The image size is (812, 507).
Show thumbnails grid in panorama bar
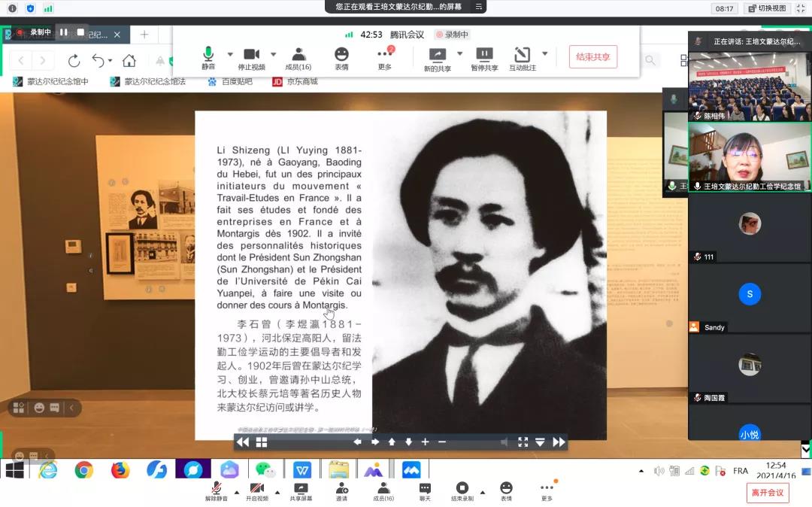[262, 442]
